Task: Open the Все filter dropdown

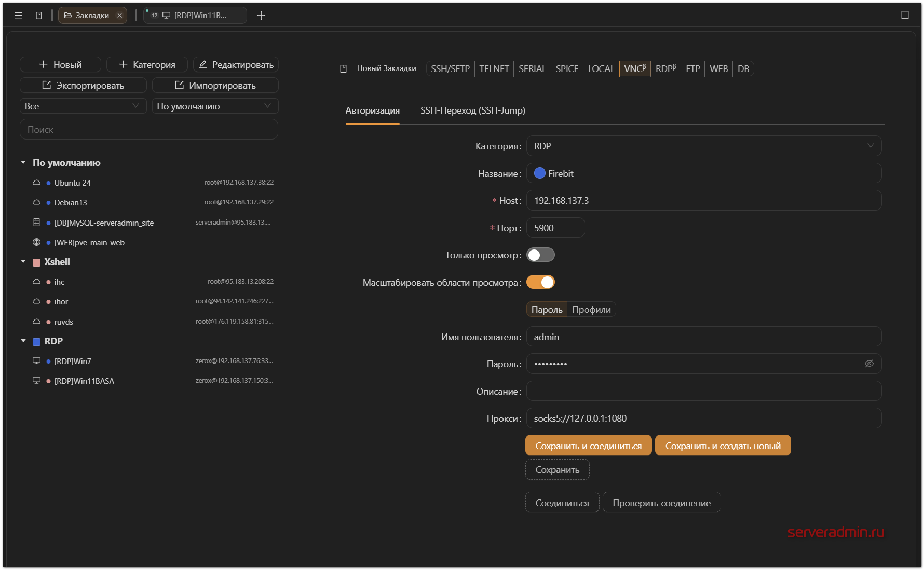Action: [x=83, y=106]
